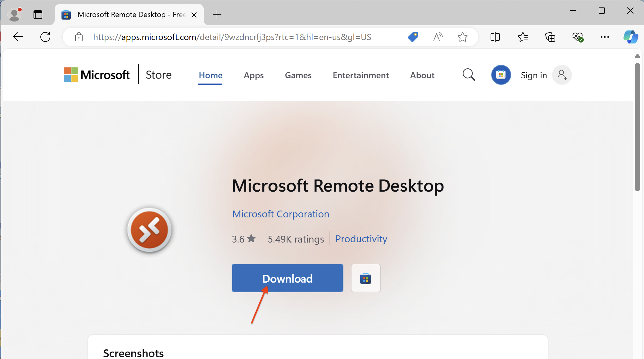Click the Microsoft logo

tap(97, 75)
